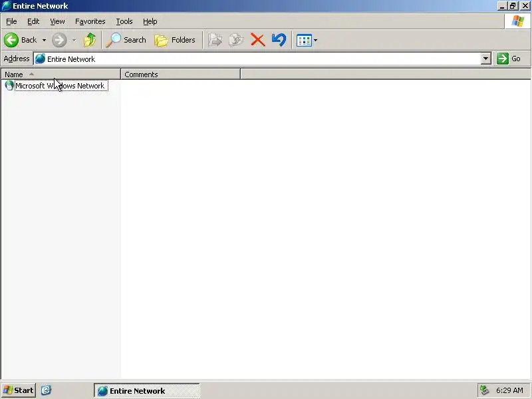This screenshot has width=532, height=399.
Task: Click the title bar window icon
Action: [x=6, y=6]
